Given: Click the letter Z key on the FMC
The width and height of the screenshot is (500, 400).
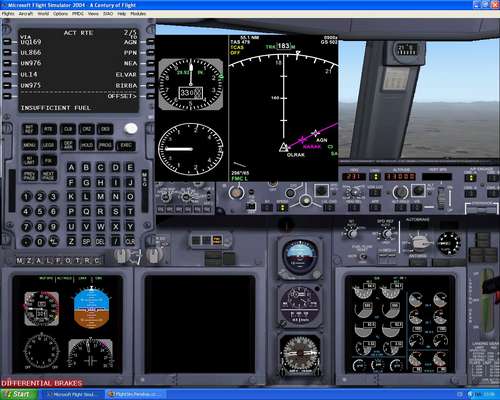Looking at the screenshot, I should click(x=71, y=241).
